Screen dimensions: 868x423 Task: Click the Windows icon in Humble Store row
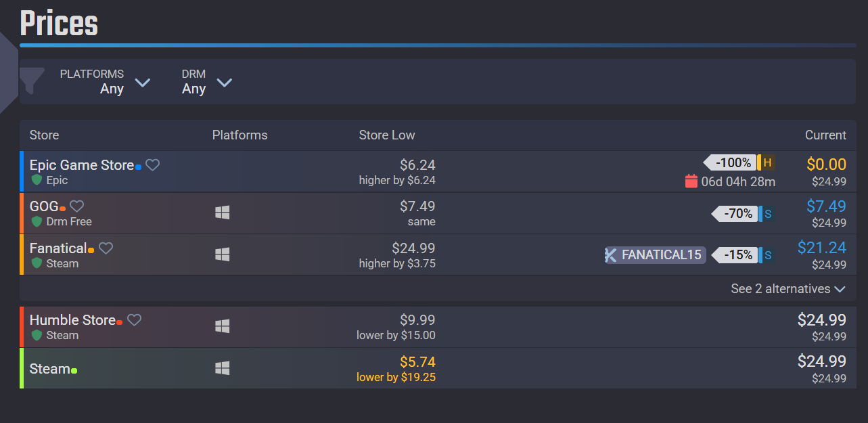point(222,327)
